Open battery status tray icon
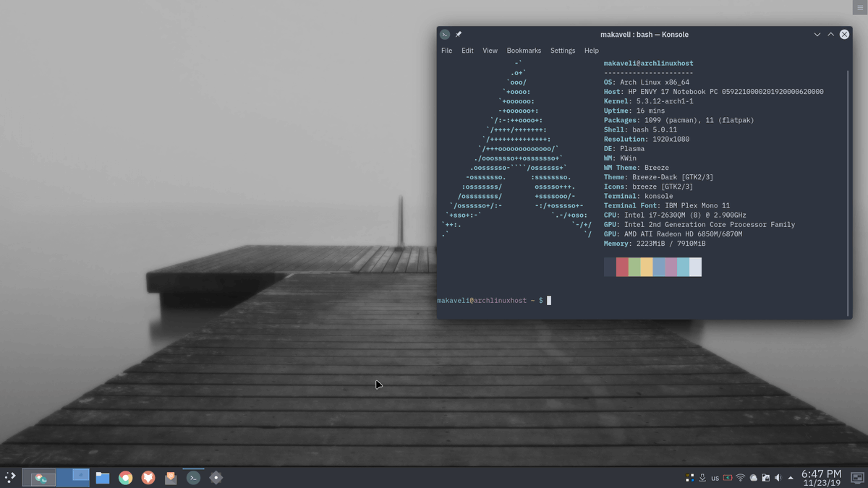The height and width of the screenshot is (488, 868). click(728, 478)
